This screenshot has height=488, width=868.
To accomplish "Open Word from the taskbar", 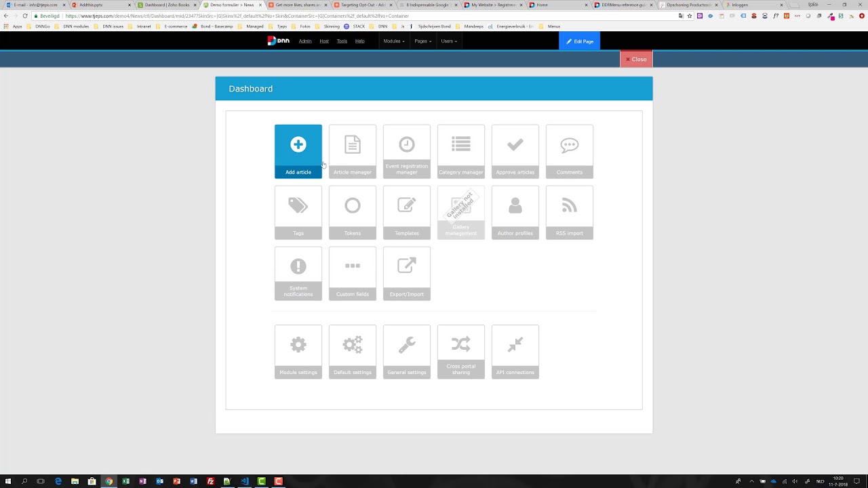I will tap(193, 481).
